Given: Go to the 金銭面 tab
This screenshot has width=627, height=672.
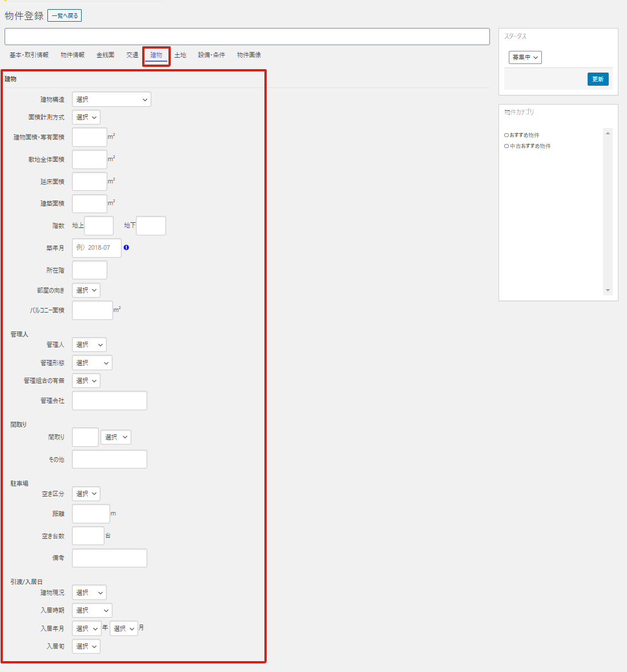Looking at the screenshot, I should point(105,55).
